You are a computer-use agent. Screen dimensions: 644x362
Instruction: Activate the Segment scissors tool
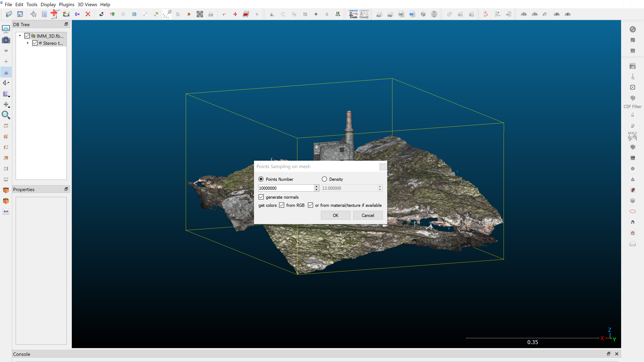tap(224, 14)
